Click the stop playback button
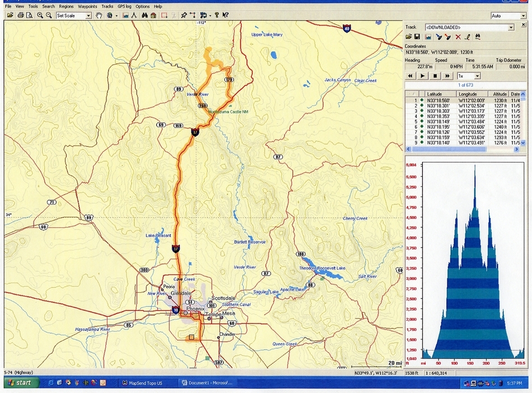This screenshot has height=393, width=532. point(435,76)
